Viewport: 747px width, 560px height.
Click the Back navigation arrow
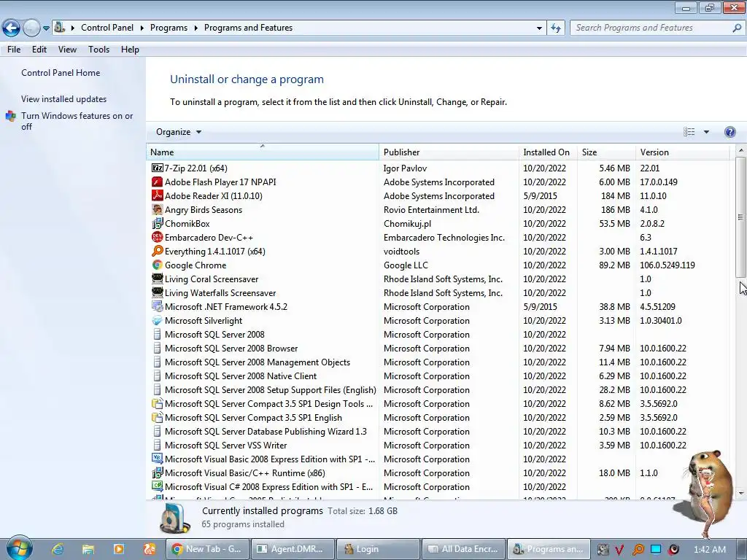(11, 28)
